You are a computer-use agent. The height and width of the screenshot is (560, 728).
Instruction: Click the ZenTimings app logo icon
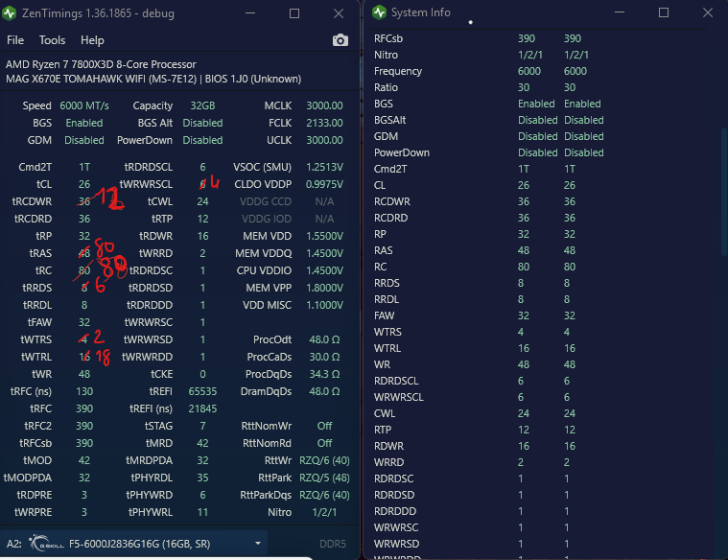pyautogui.click(x=10, y=13)
